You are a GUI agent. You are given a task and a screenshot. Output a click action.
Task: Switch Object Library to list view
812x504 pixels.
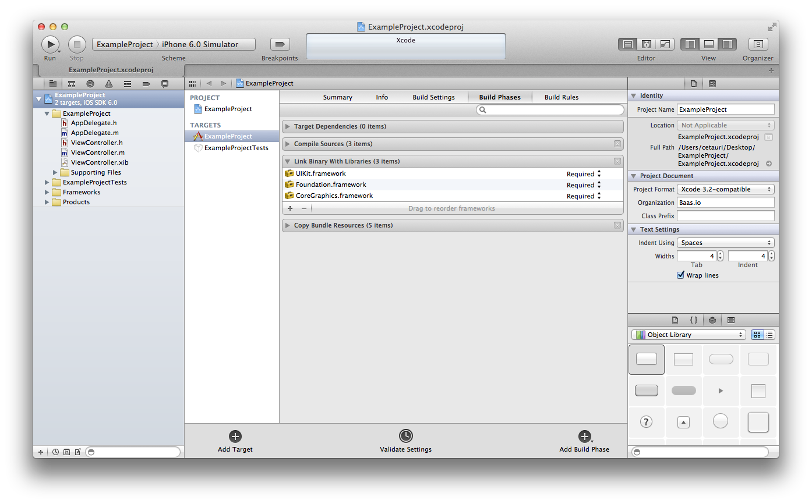(x=769, y=335)
